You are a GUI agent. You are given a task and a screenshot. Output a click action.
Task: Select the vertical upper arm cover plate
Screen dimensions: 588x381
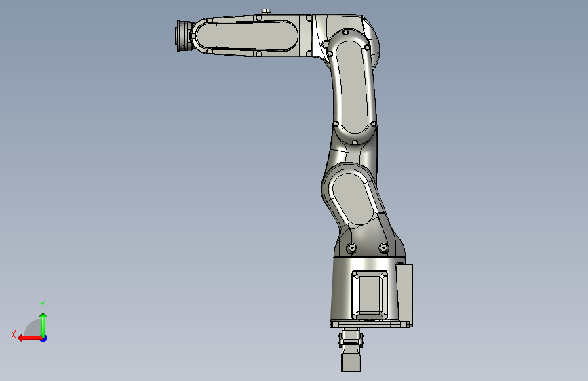coord(352,87)
